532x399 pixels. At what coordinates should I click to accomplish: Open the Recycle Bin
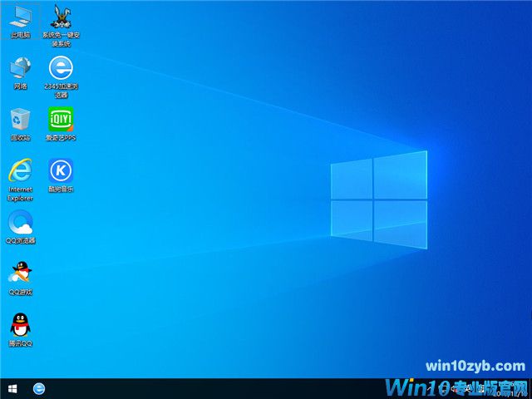coord(20,124)
